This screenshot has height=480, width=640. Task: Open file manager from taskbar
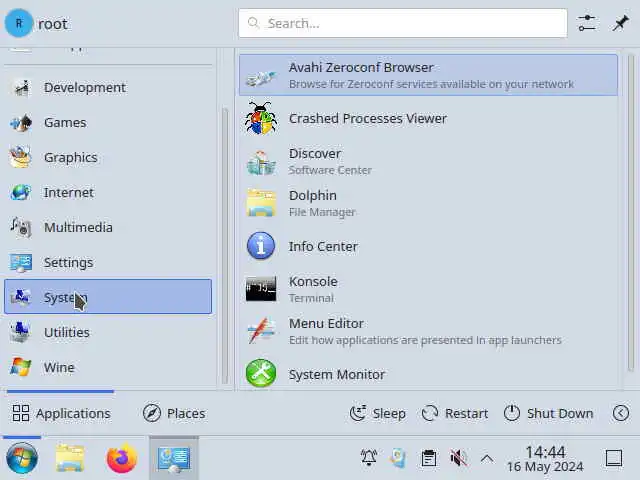70,458
